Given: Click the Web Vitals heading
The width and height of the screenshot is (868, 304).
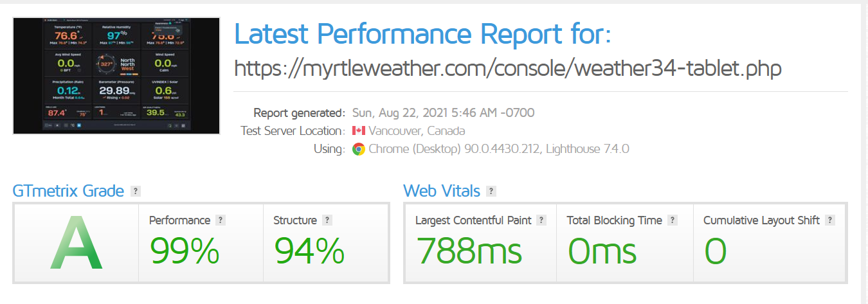Looking at the screenshot, I should pyautogui.click(x=442, y=191).
